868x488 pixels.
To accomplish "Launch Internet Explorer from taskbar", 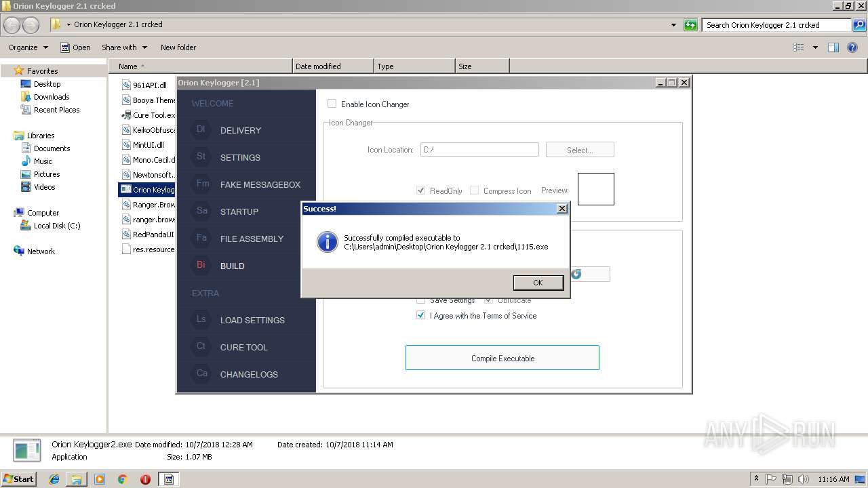I will pyautogui.click(x=54, y=479).
